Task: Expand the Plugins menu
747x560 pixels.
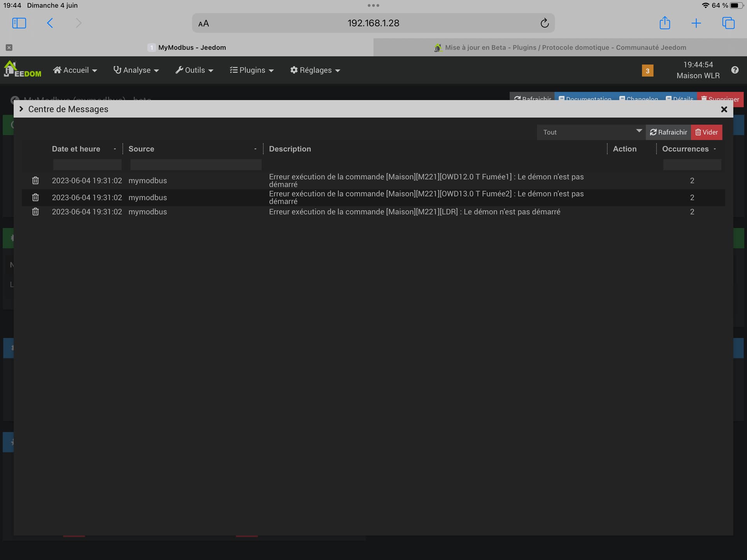Action: tap(252, 70)
